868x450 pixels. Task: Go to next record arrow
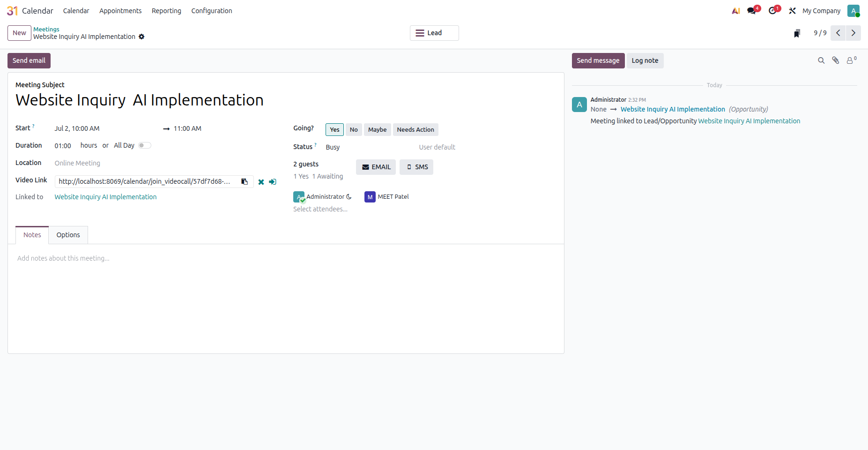click(853, 33)
